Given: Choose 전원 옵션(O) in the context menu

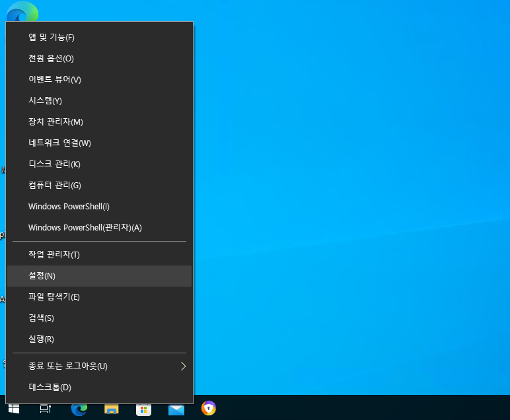Looking at the screenshot, I should pyautogui.click(x=51, y=58).
